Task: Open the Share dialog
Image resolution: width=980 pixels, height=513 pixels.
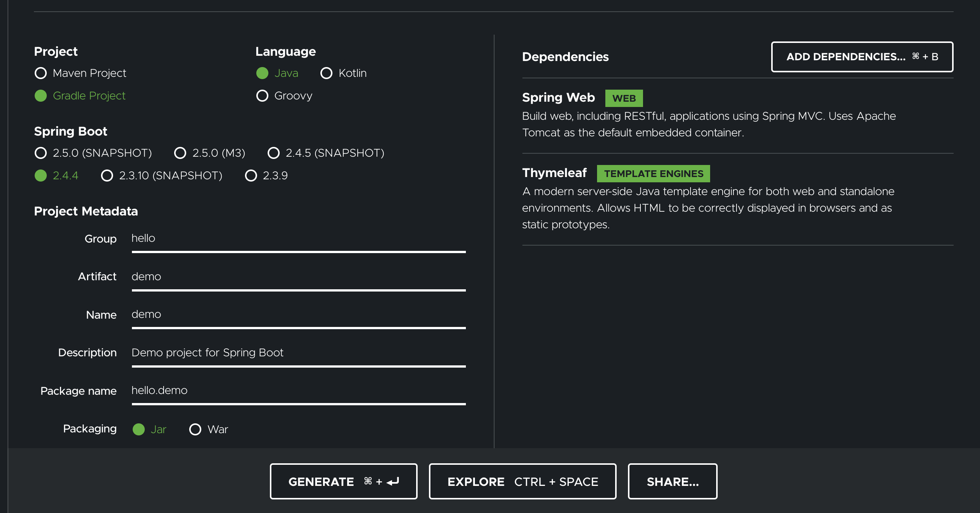Action: (672, 481)
